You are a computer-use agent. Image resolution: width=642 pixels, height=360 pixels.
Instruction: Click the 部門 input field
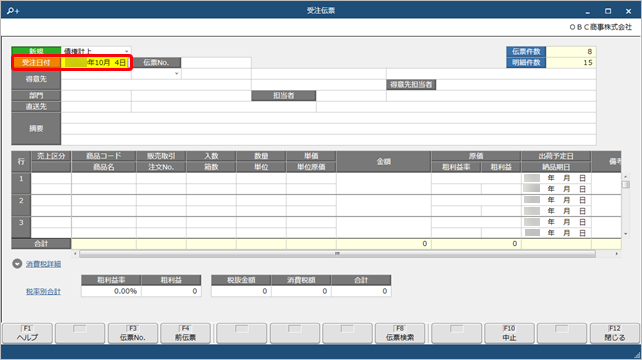(x=96, y=96)
